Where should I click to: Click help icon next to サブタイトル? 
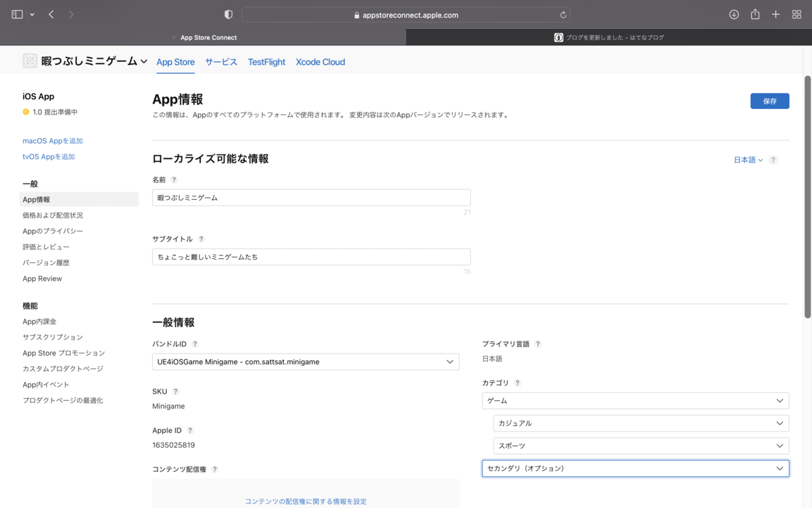click(x=201, y=239)
